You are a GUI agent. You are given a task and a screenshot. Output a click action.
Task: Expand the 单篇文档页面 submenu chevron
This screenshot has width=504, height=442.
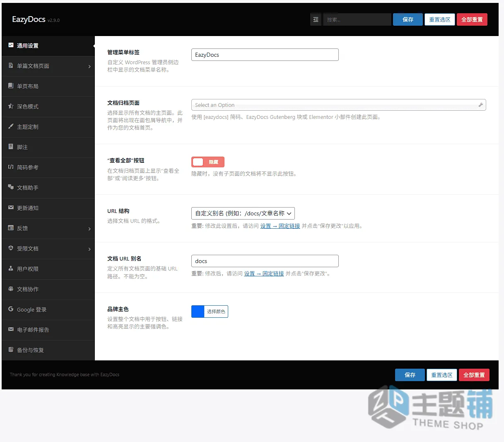point(89,66)
